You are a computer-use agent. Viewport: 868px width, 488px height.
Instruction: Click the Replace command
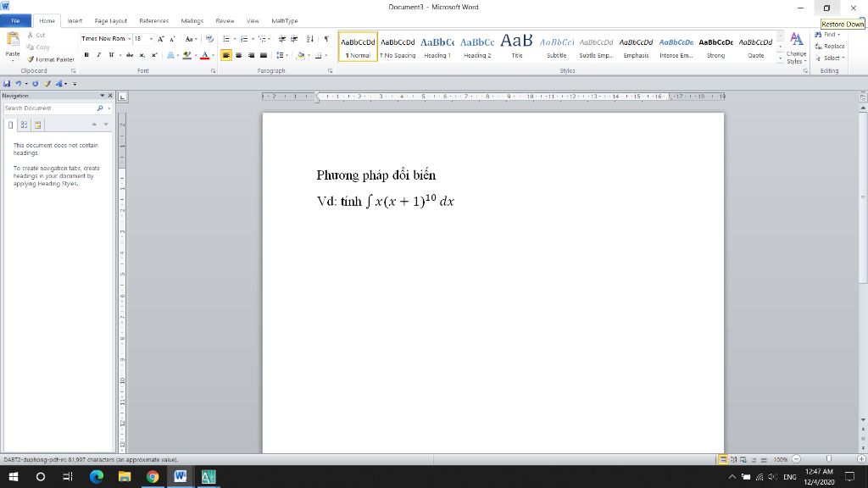click(x=829, y=46)
